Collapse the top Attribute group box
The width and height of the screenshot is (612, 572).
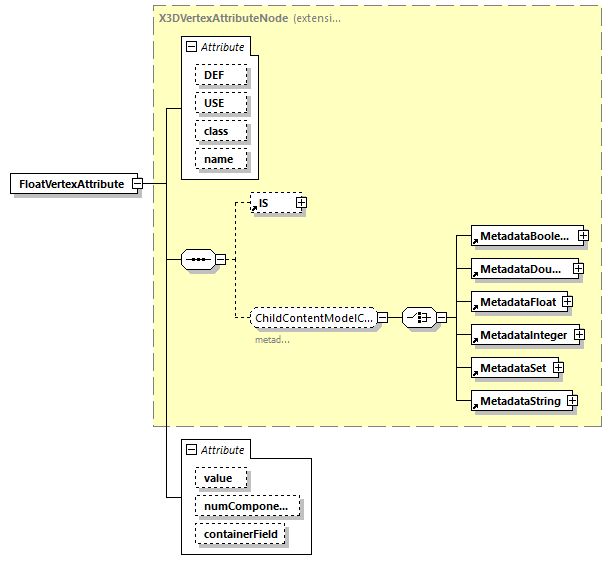point(191,47)
